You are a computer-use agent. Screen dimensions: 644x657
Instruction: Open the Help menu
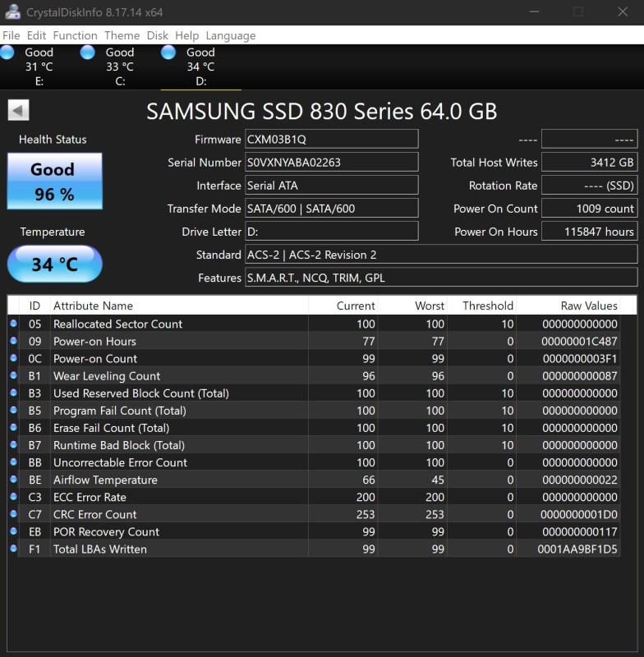point(186,35)
